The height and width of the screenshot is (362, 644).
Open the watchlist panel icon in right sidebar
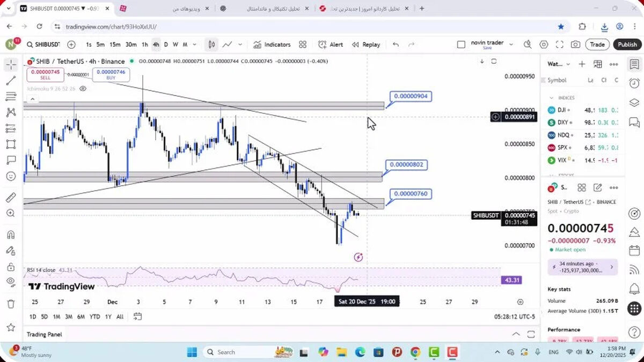click(x=634, y=64)
